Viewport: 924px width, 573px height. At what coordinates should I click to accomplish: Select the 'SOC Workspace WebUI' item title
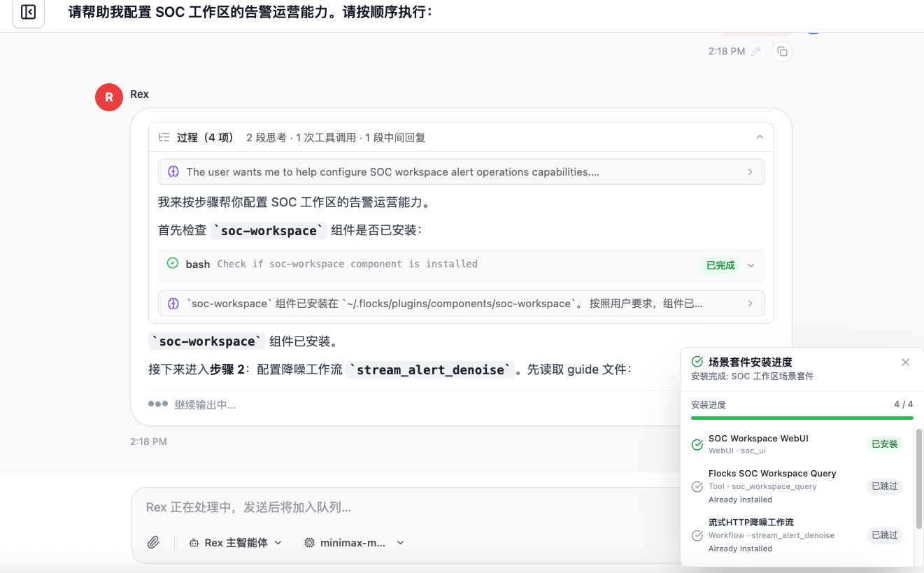(758, 439)
